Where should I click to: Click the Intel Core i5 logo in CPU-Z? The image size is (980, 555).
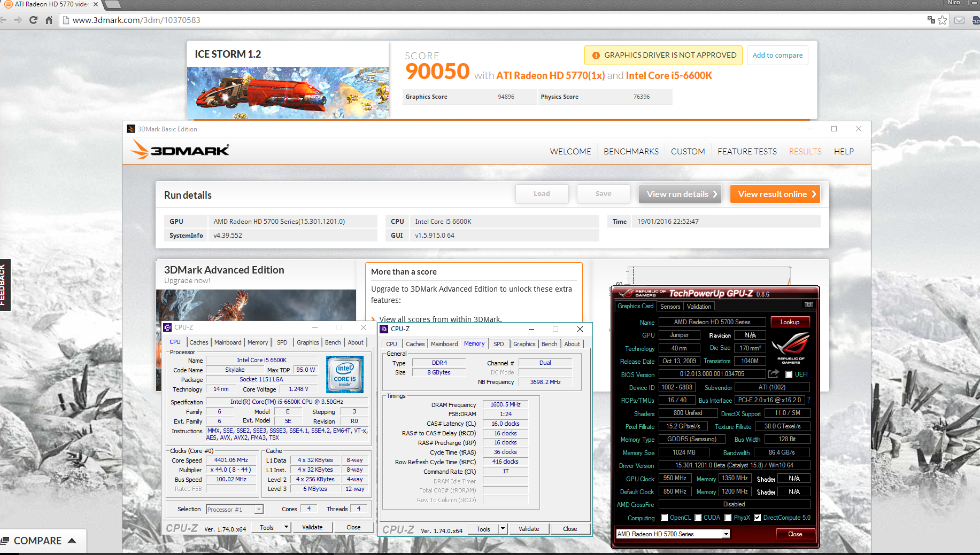(345, 374)
